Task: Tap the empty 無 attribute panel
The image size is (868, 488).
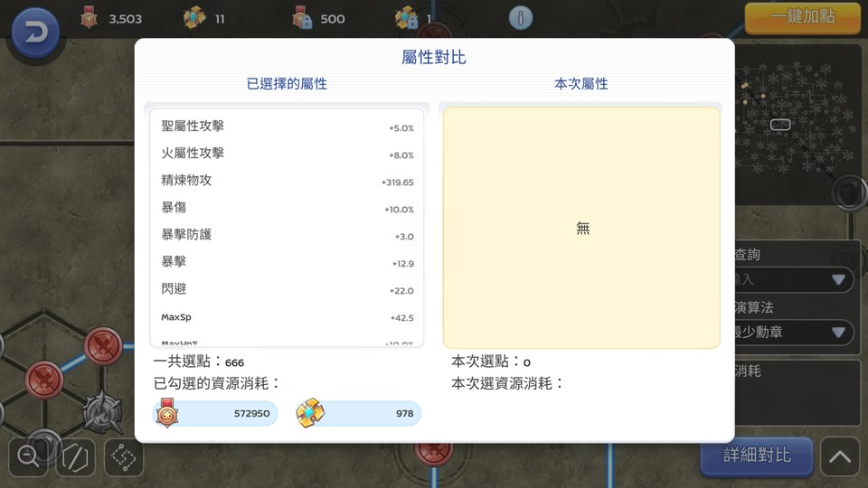Action: (581, 228)
